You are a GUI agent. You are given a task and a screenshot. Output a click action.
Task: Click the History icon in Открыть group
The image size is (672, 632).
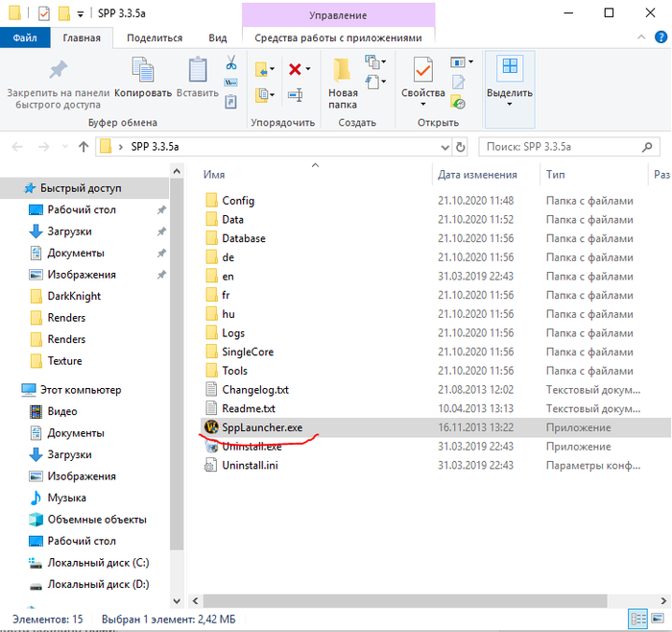458,102
